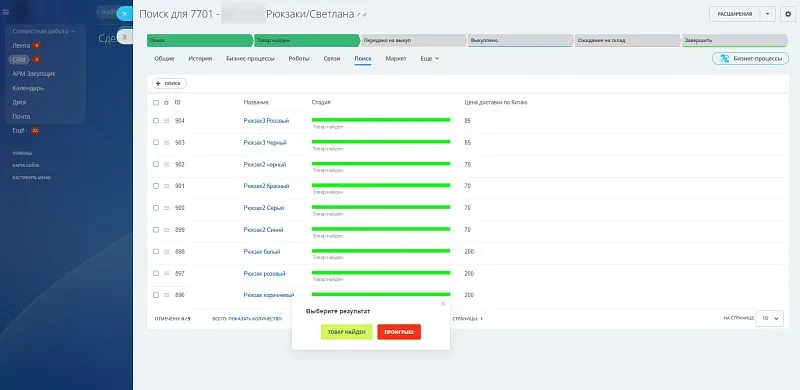The height and width of the screenshot is (390, 800).
Task: Check the box for row 900
Action: [x=156, y=208]
